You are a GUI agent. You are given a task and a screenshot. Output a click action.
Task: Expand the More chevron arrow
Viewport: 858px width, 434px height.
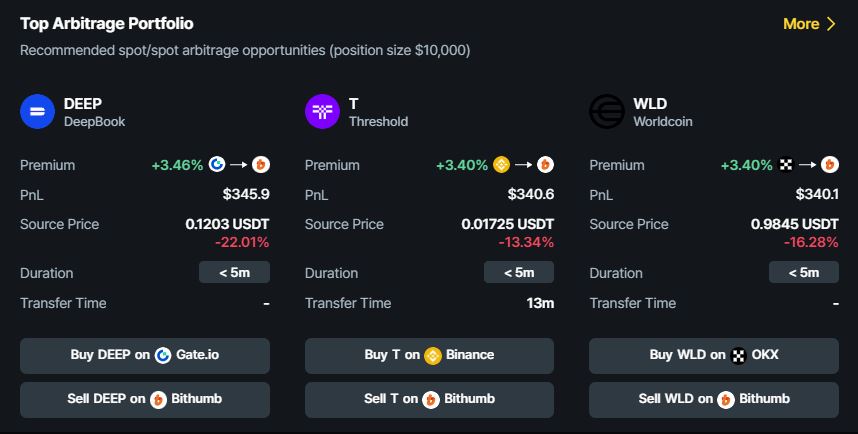(x=831, y=24)
